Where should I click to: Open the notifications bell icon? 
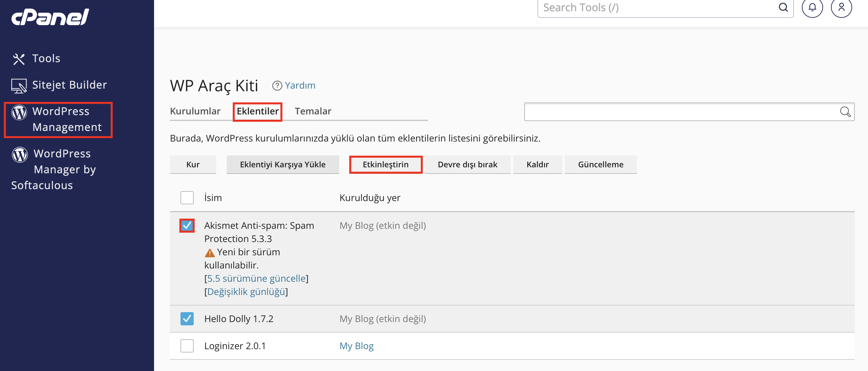coord(812,7)
